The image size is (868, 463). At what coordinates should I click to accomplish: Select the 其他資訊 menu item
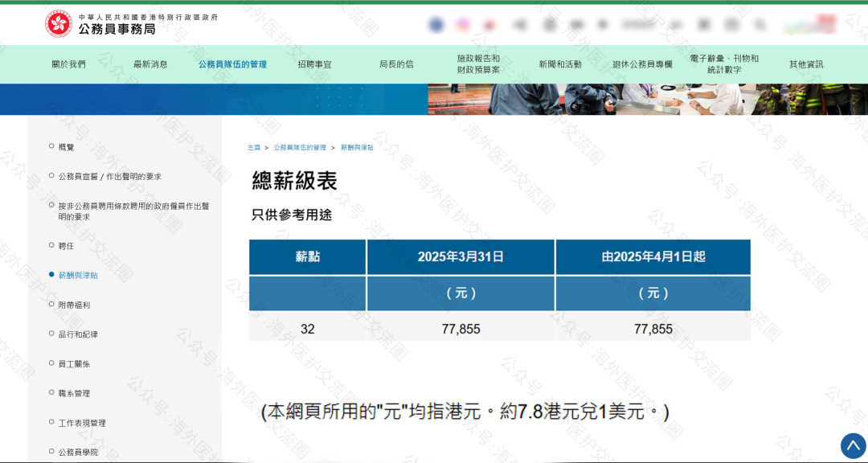(806, 64)
